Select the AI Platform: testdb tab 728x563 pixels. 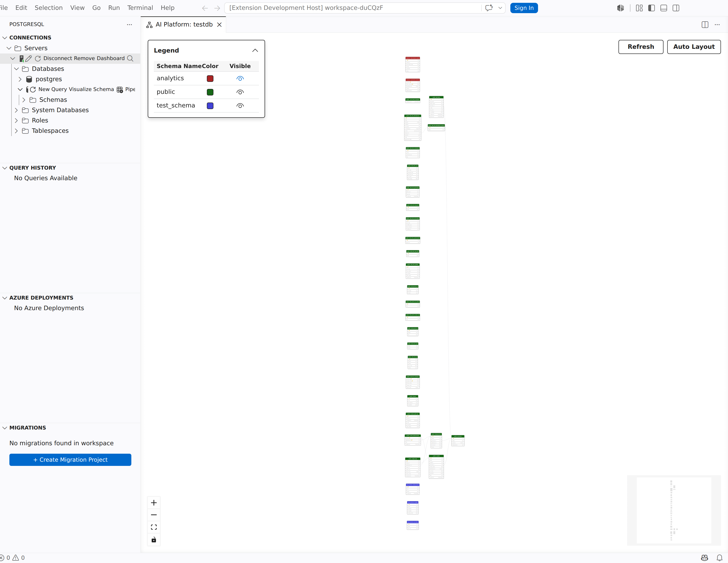pos(184,24)
